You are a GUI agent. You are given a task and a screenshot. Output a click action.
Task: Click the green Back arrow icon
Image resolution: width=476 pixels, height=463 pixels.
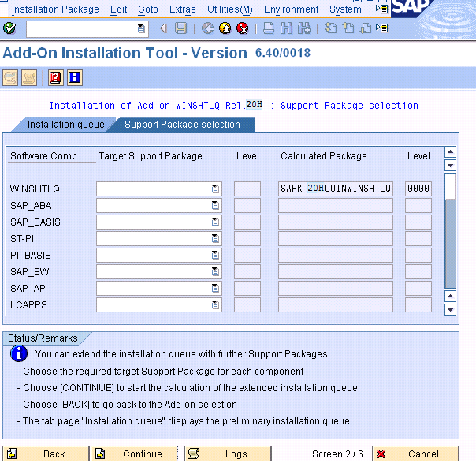click(208, 28)
